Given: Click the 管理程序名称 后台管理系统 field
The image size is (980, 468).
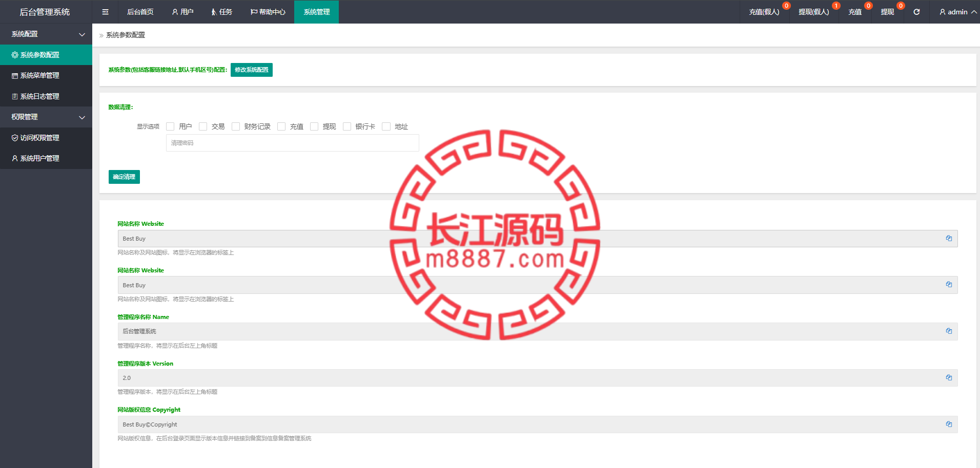Looking at the screenshot, I should [538, 331].
